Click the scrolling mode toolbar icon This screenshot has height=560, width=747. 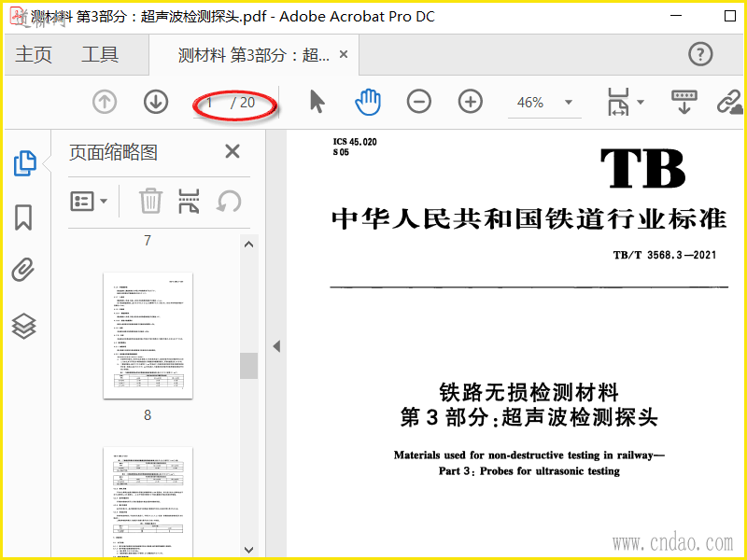(x=684, y=102)
